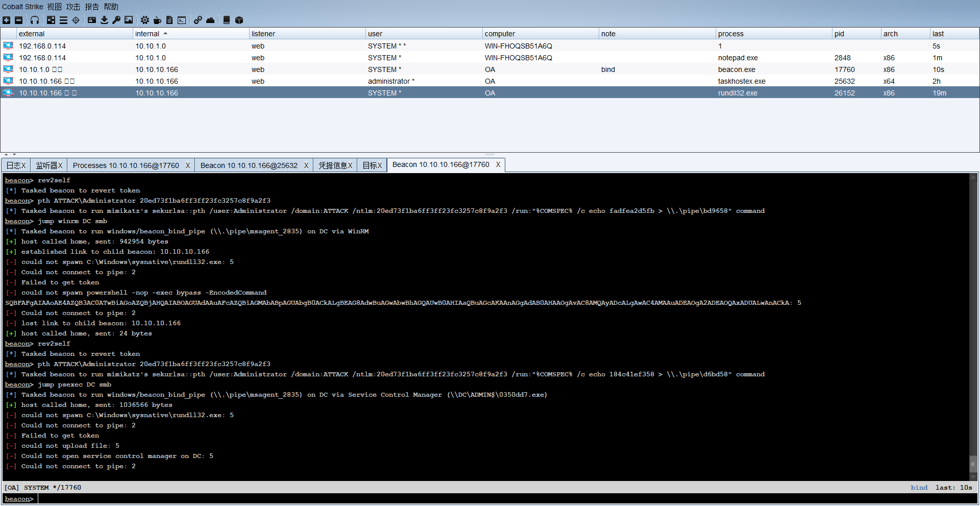This screenshot has height=506, width=980.
Task: Click the beacon icon of the rundll32.exe row
Action: pos(8,92)
